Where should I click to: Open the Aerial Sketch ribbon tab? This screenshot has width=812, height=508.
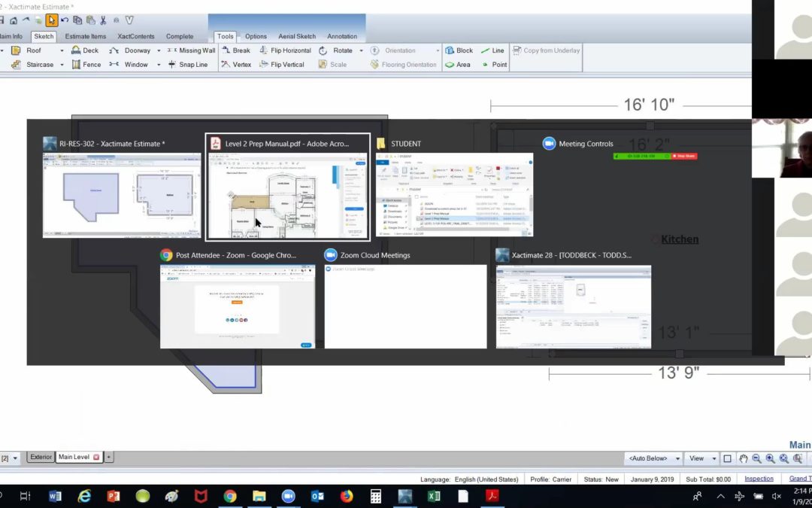pos(297,36)
